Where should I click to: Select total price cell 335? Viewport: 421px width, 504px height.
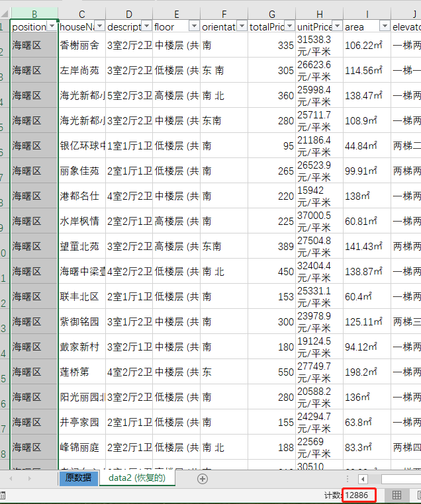tap(272, 45)
